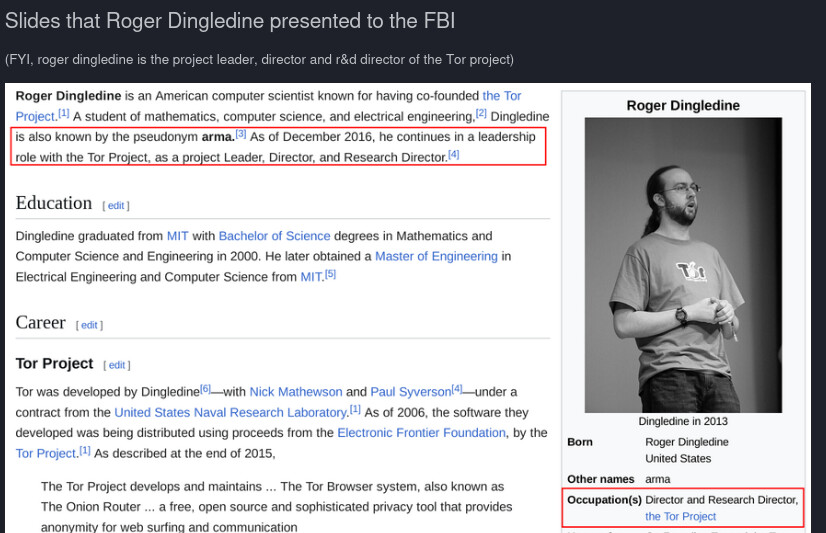The image size is (826, 533).
Task: Click citation 4 after 'Research Director'
Action: 454,154
